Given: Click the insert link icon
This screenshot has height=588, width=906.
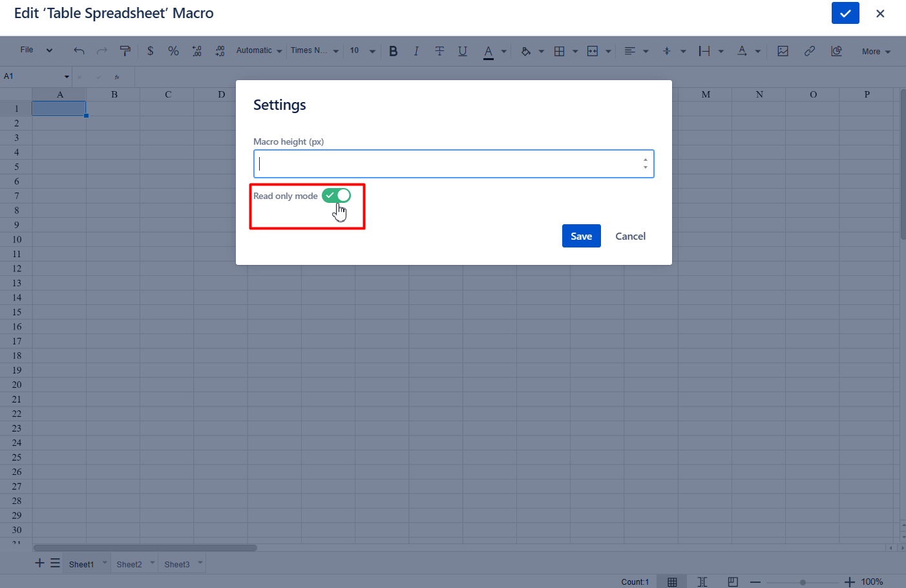Looking at the screenshot, I should pos(809,51).
